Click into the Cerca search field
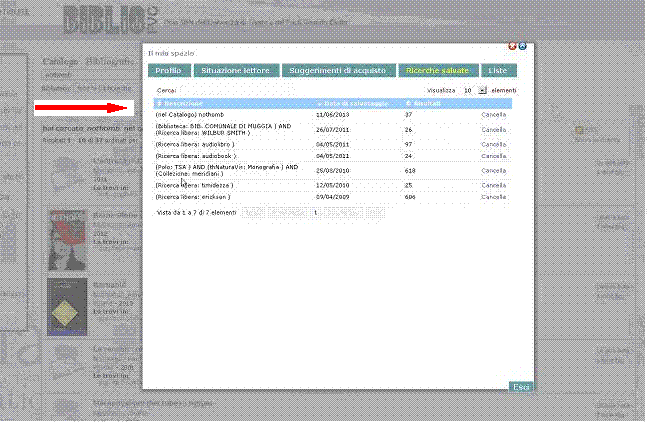 (230, 90)
